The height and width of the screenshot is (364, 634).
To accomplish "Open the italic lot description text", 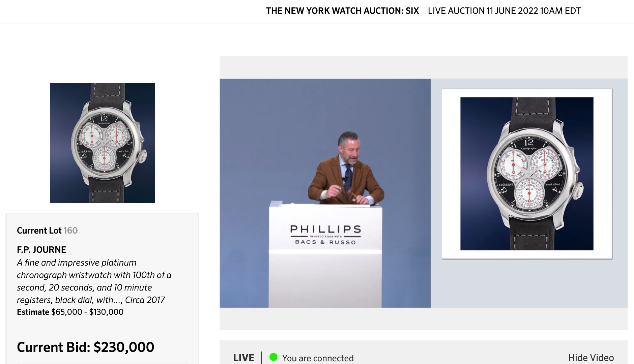I will [x=94, y=281].
